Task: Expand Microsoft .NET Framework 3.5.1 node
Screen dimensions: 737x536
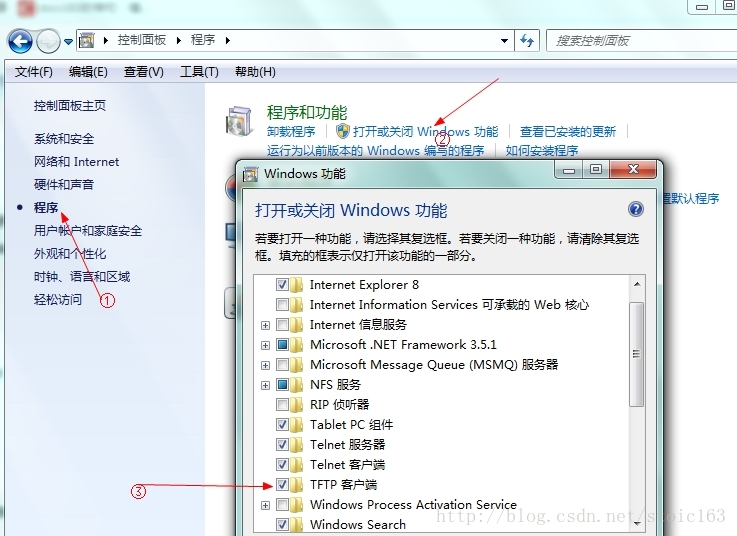Action: [265, 346]
